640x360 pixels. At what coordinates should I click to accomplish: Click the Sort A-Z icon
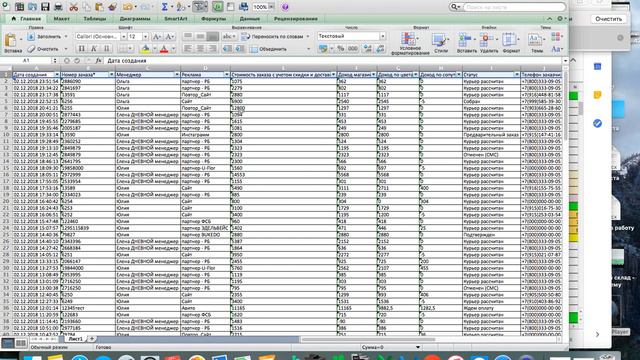click(x=180, y=7)
